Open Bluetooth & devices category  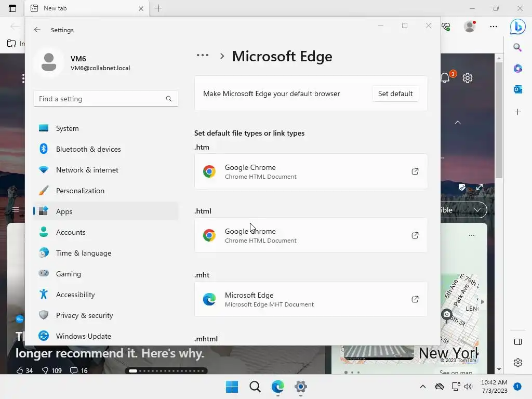[106, 149]
